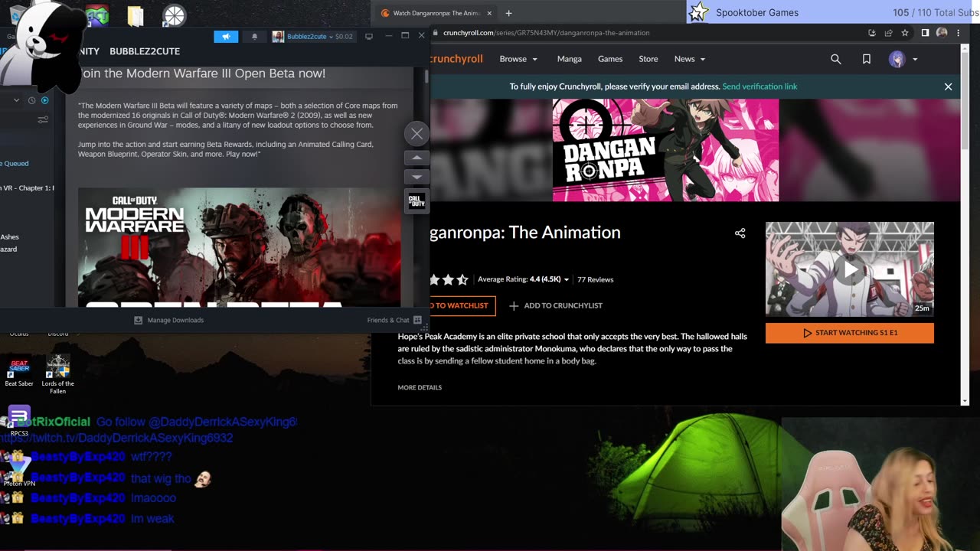Toggle Steam library ready-to-play filter icon
The image size is (980, 551).
44,100
